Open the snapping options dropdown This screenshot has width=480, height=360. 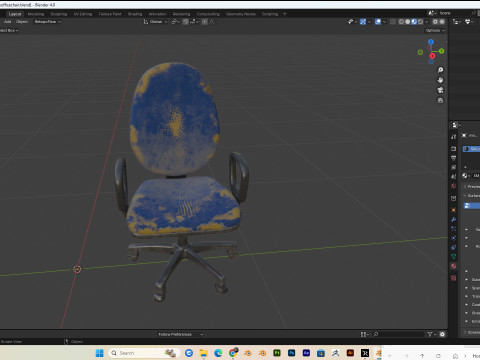[x=195, y=22]
